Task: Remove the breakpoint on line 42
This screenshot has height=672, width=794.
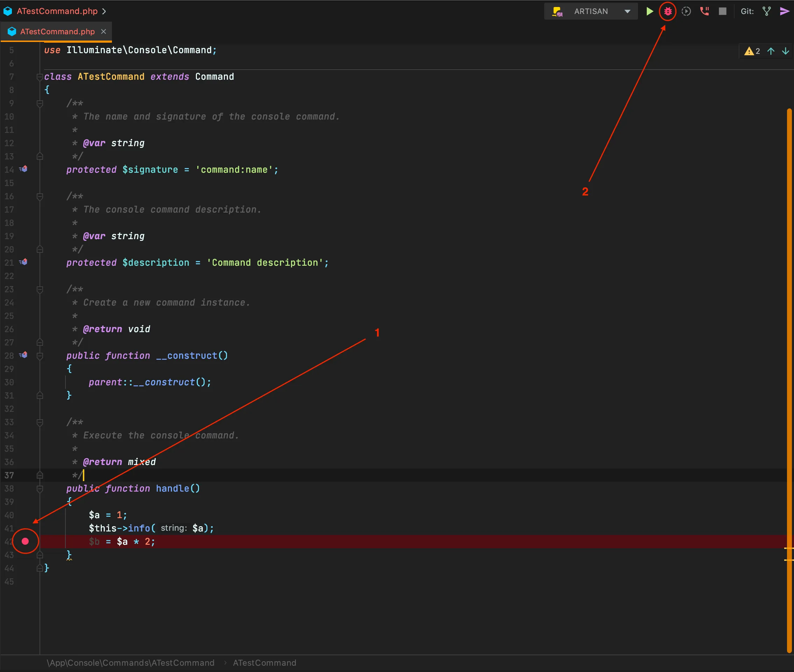Action: (x=25, y=541)
